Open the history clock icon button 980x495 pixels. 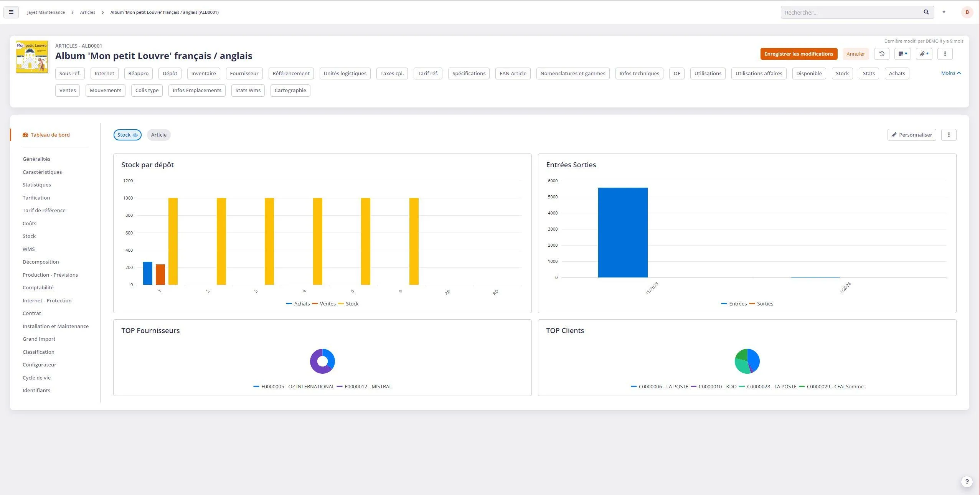coord(881,54)
